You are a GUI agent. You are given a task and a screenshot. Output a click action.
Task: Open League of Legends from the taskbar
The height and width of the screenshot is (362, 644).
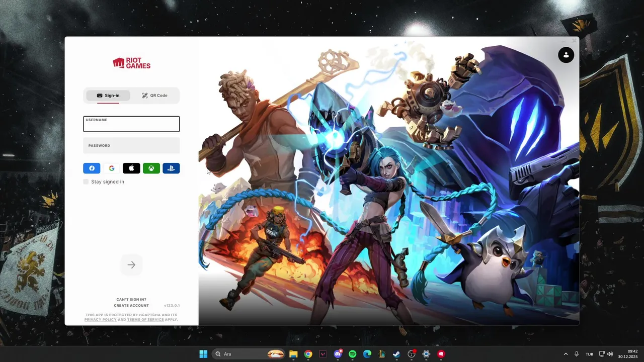[x=382, y=354]
